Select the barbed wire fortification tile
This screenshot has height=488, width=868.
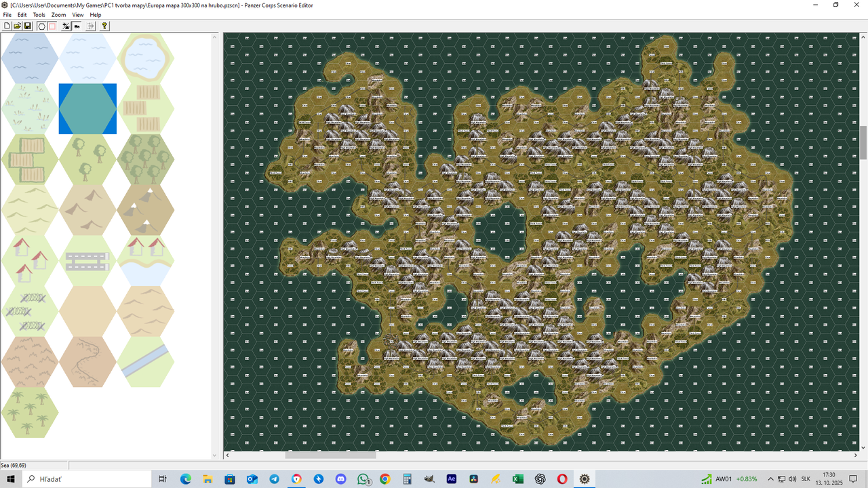[29, 311]
